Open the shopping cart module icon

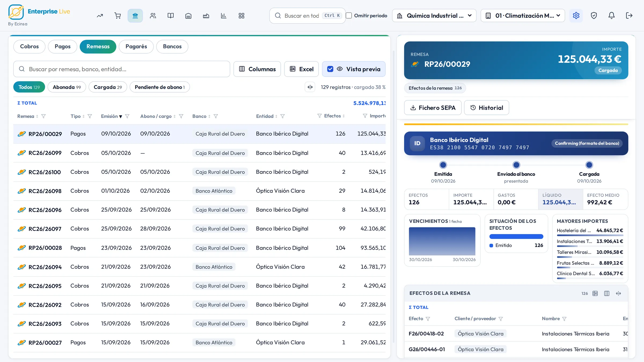click(x=118, y=16)
